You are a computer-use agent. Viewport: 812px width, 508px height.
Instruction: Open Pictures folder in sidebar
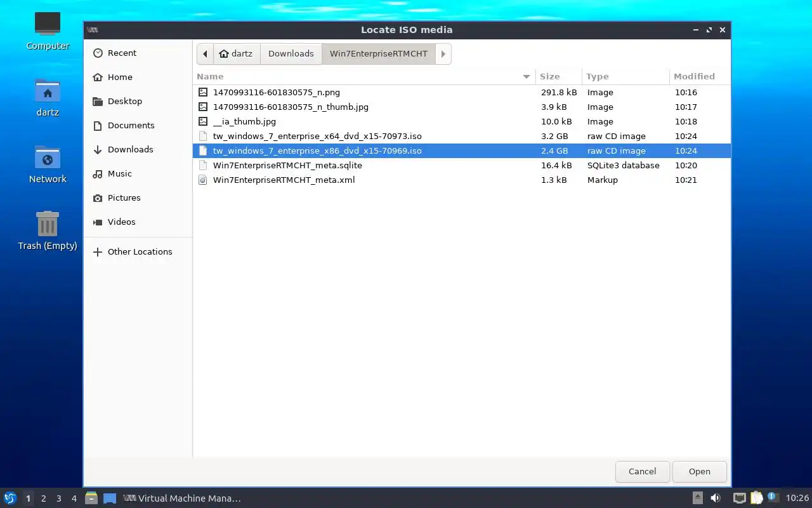click(x=138, y=198)
